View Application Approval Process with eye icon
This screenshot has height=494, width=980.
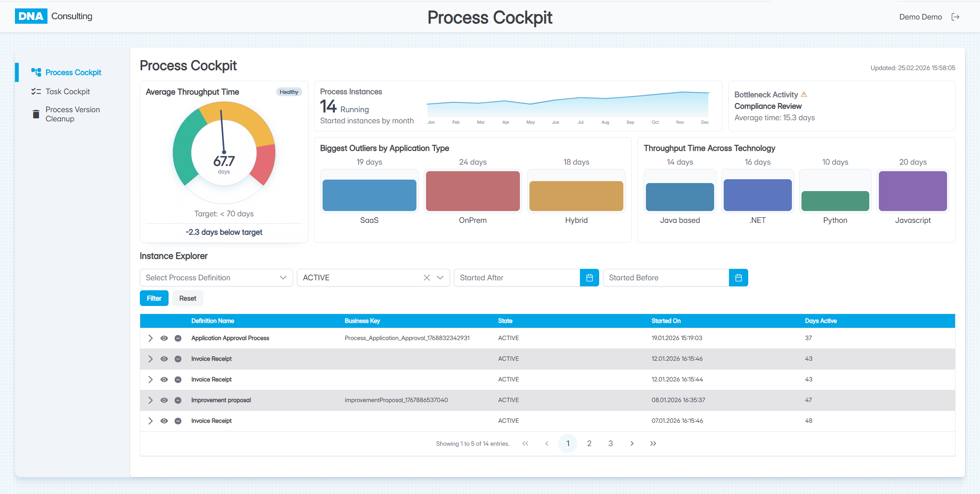(x=164, y=338)
